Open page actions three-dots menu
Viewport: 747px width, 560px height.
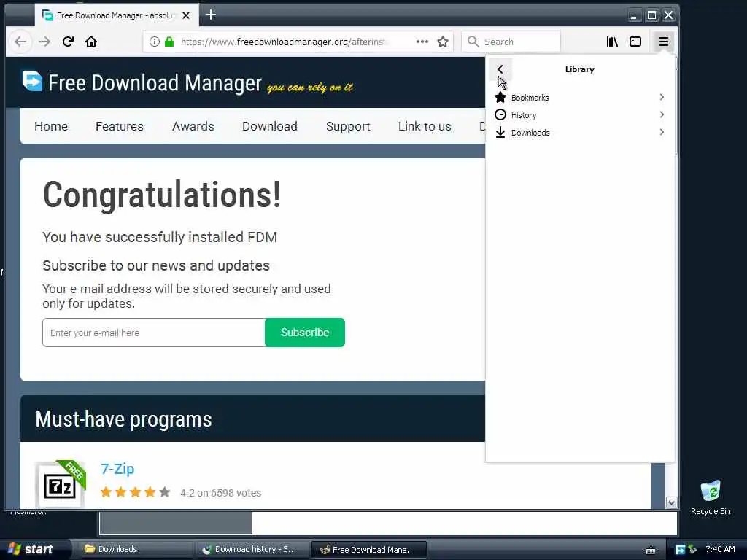[422, 42]
